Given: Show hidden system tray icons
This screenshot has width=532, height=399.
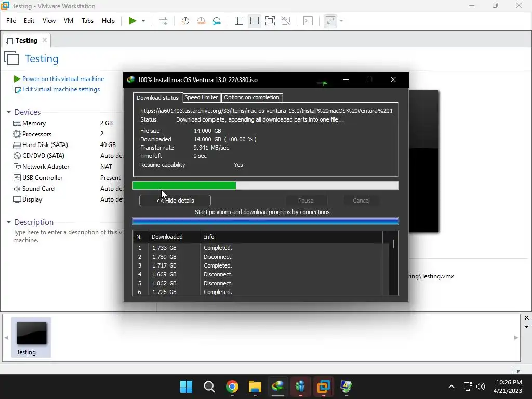Looking at the screenshot, I should 451,387.
